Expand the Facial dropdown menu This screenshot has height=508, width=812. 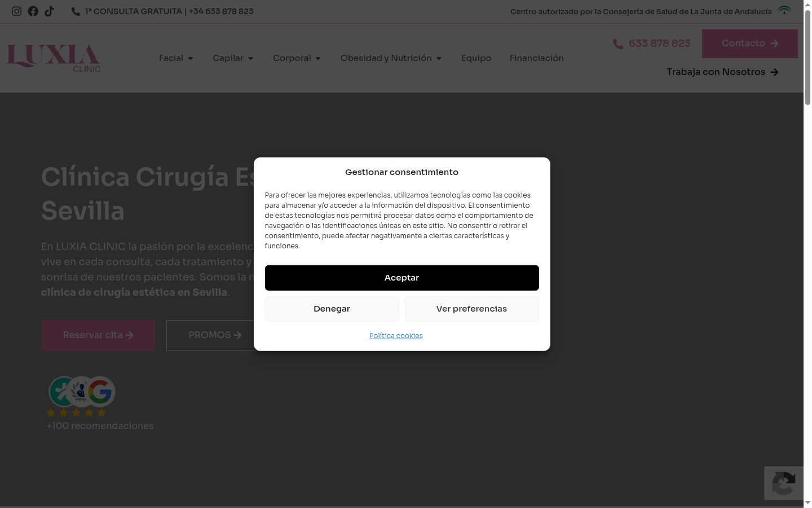pyautogui.click(x=176, y=58)
